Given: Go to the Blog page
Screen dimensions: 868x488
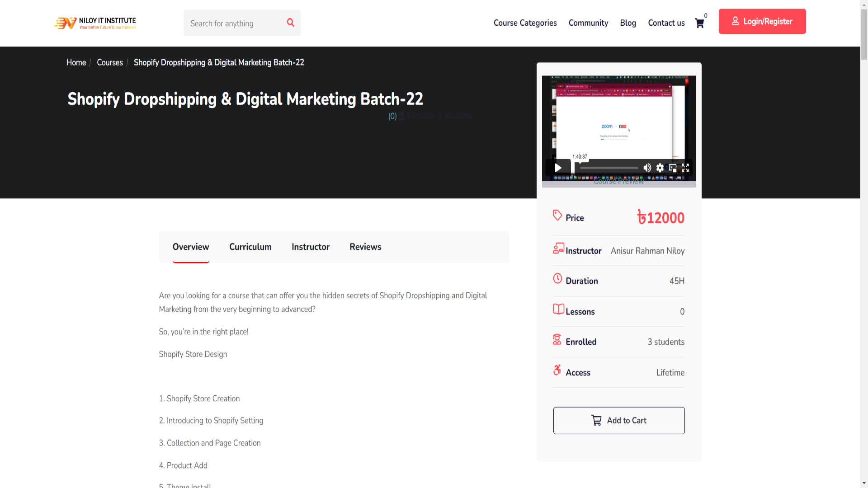Looking at the screenshot, I should pos(628,23).
